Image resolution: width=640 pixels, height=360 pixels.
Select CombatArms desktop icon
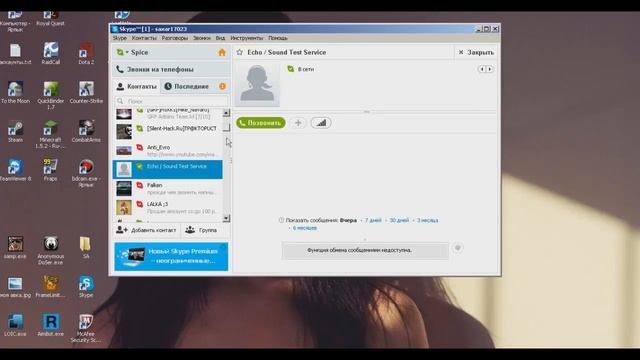pyautogui.click(x=86, y=131)
